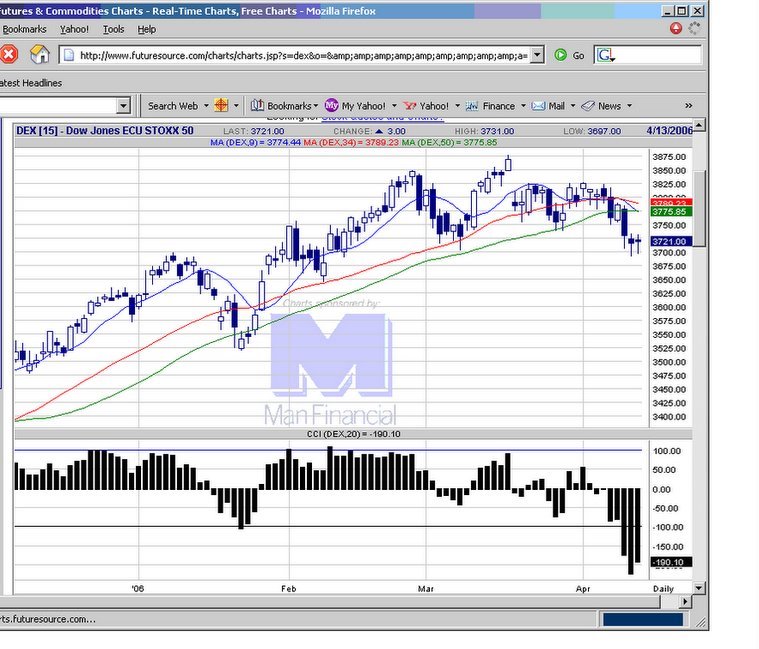
Task: Click the My Yahoo! toolbar button
Action: (x=356, y=106)
